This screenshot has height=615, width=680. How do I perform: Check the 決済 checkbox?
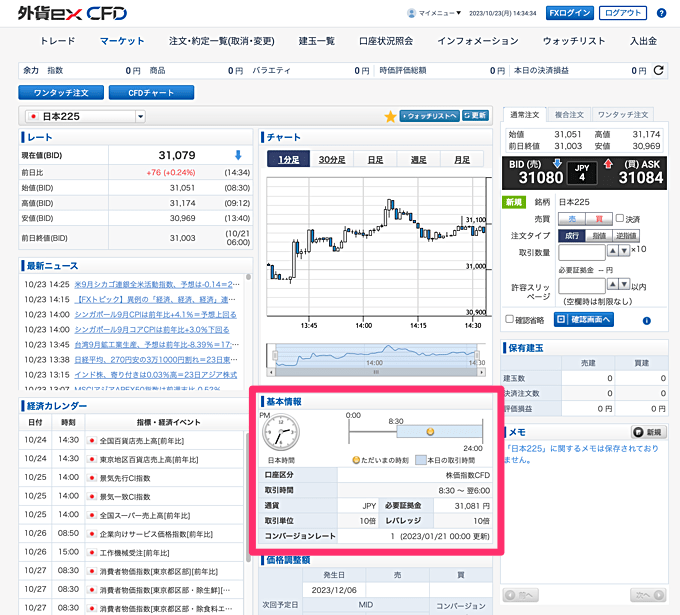pos(620,218)
